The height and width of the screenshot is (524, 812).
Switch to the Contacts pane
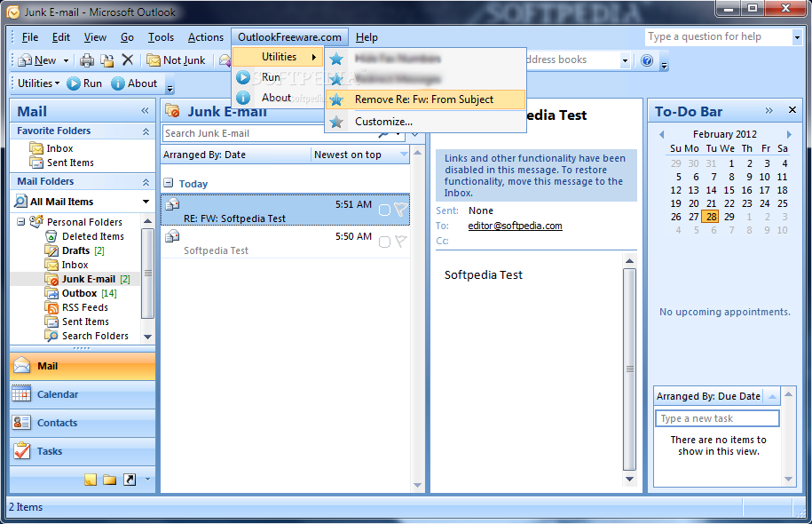point(83,424)
